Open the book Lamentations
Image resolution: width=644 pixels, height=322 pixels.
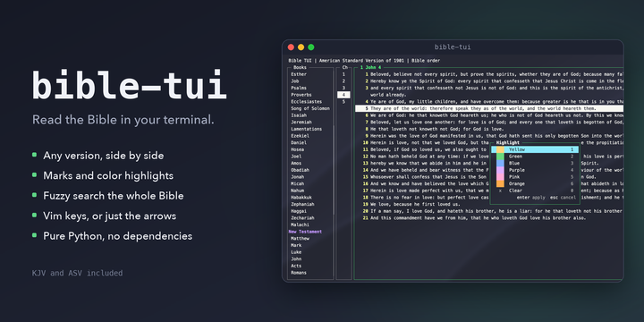tap(307, 129)
